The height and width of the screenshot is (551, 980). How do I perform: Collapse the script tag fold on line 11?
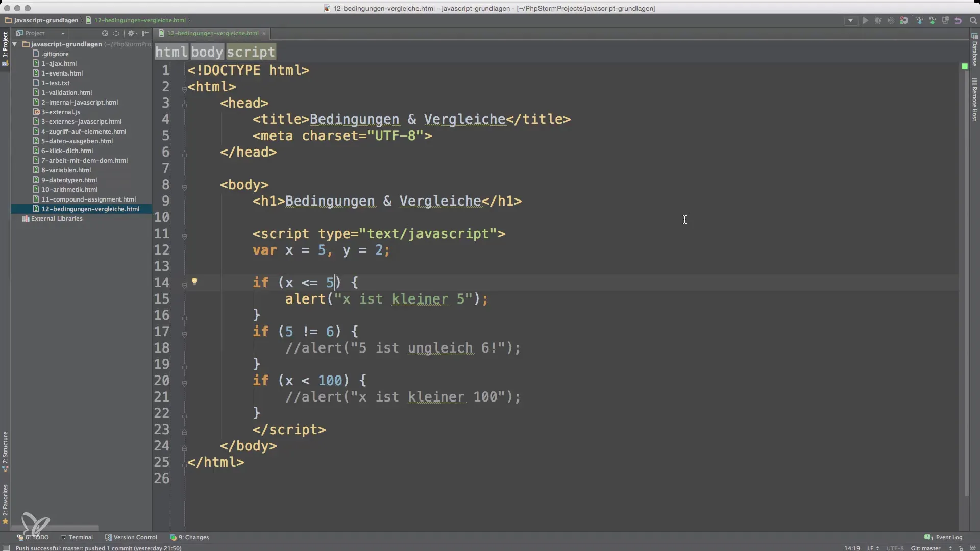(184, 236)
